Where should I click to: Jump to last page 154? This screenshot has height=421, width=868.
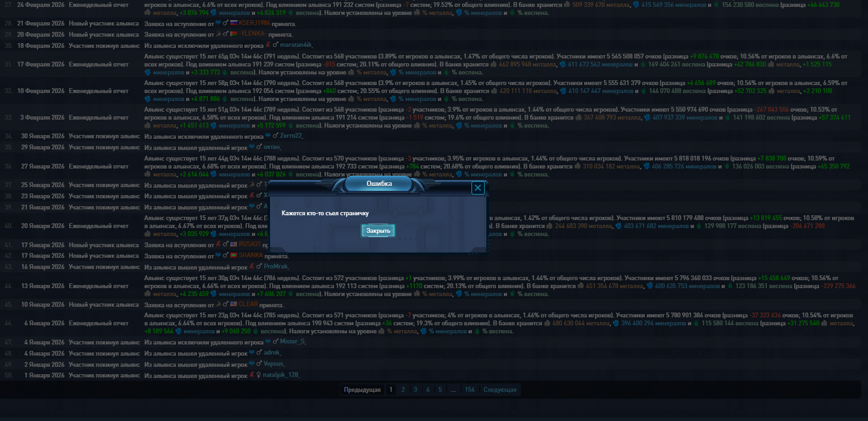click(469, 390)
